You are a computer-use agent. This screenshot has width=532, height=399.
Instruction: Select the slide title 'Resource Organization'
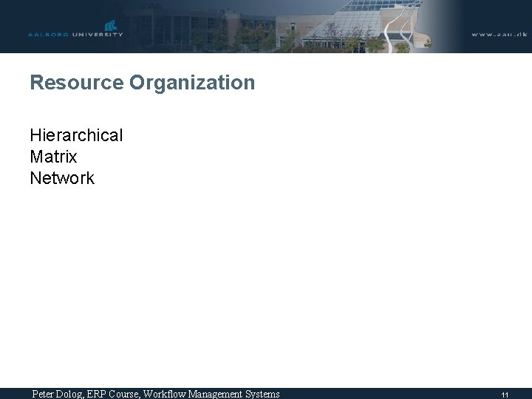[143, 83]
